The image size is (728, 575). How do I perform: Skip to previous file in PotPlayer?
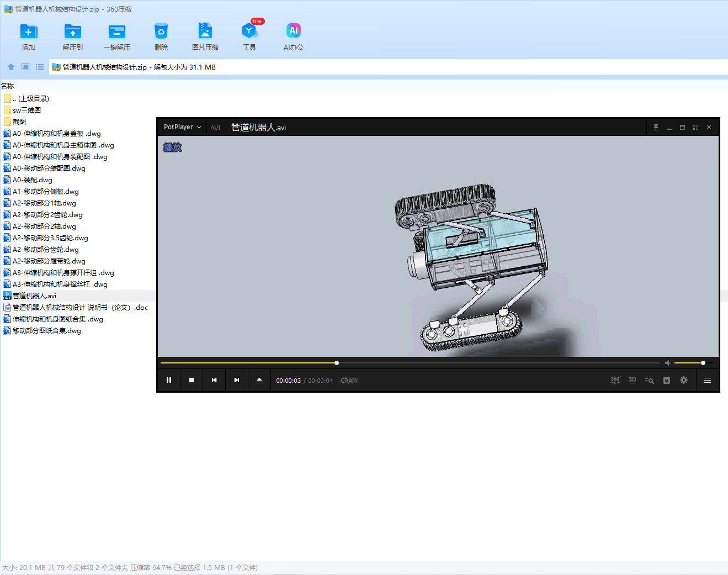click(x=214, y=380)
